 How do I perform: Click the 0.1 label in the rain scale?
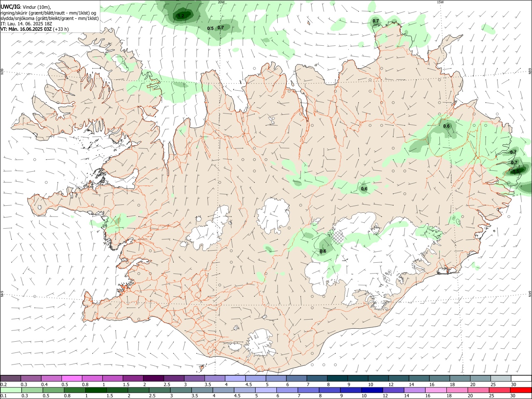[3, 396]
